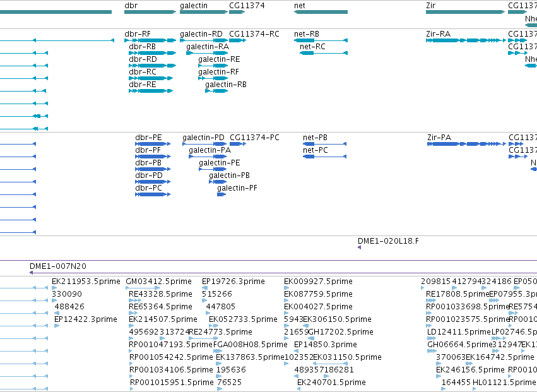Select protein galectin-PF
The width and height of the screenshot is (537, 392).
click(221, 194)
